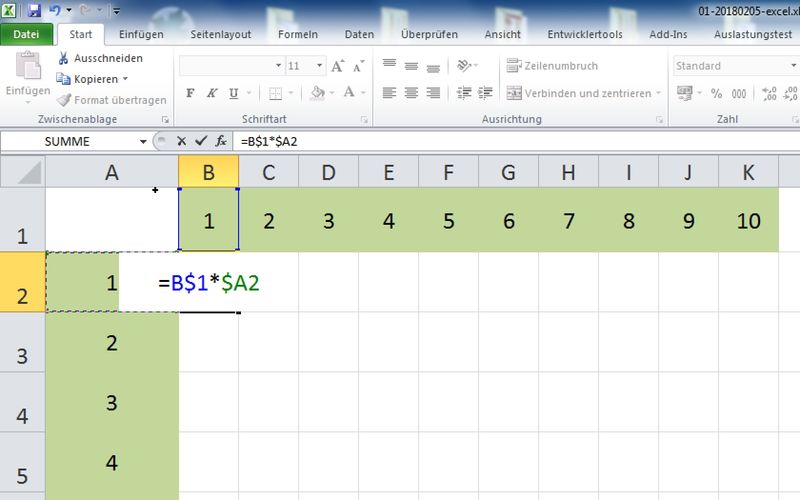Open the Entwicklertools tab
Screen dimensions: 800x500
coord(585,34)
